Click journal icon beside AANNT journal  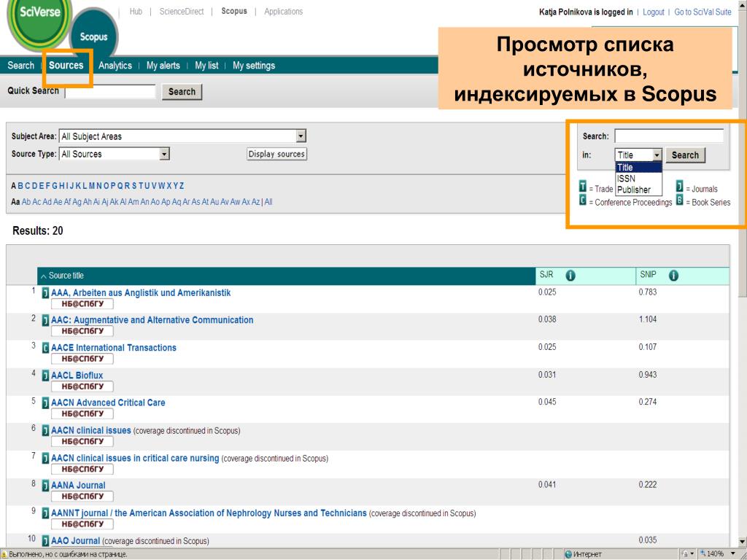click(45, 513)
